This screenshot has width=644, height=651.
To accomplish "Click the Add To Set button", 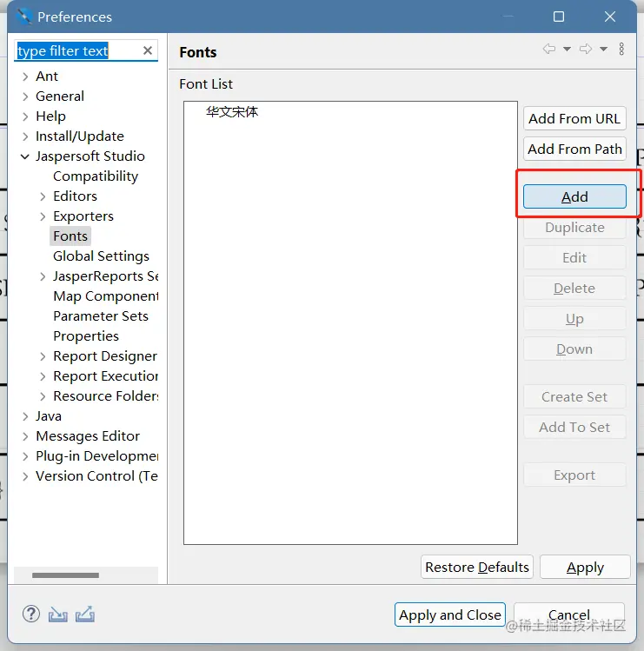I will click(574, 428).
